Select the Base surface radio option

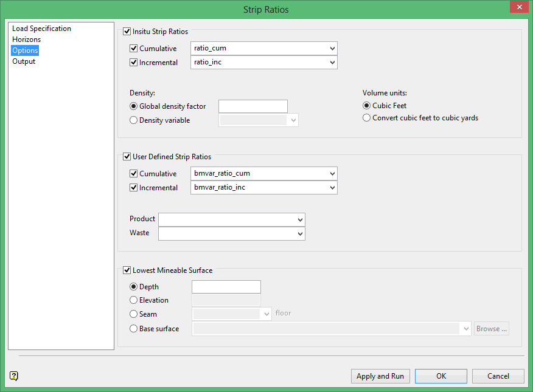[x=134, y=329]
